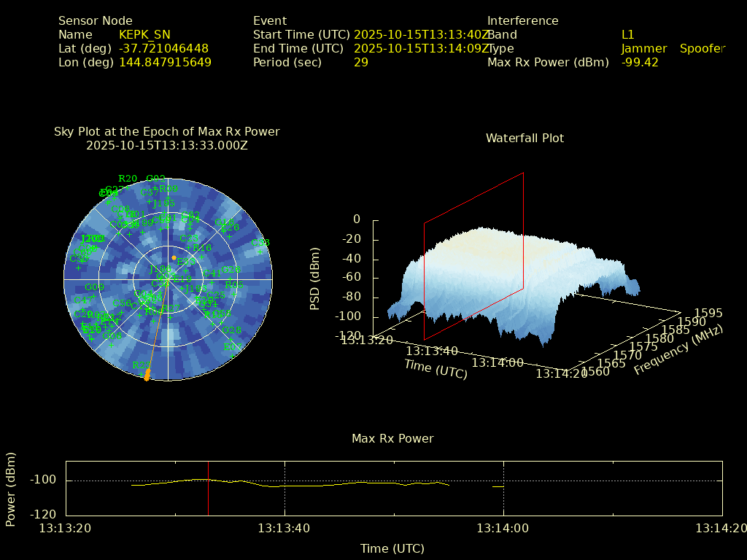Click the Sky Plot title text
Viewport: 747px width, 560px height.
point(167,132)
